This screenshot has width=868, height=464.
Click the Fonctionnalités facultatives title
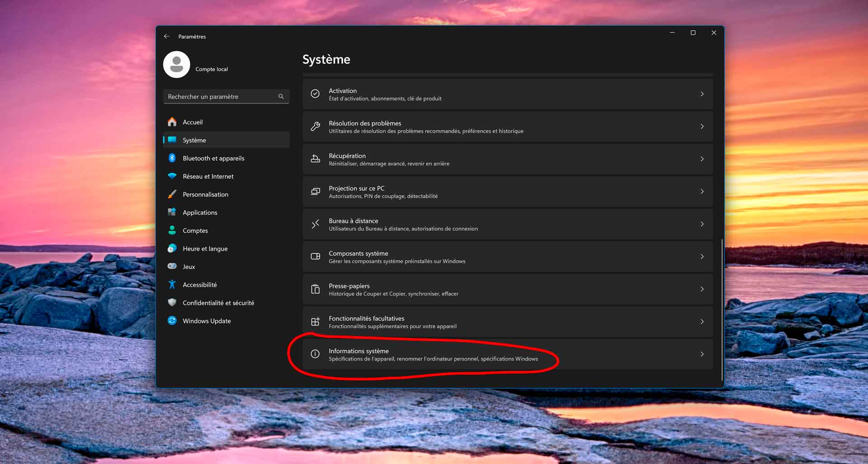366,319
